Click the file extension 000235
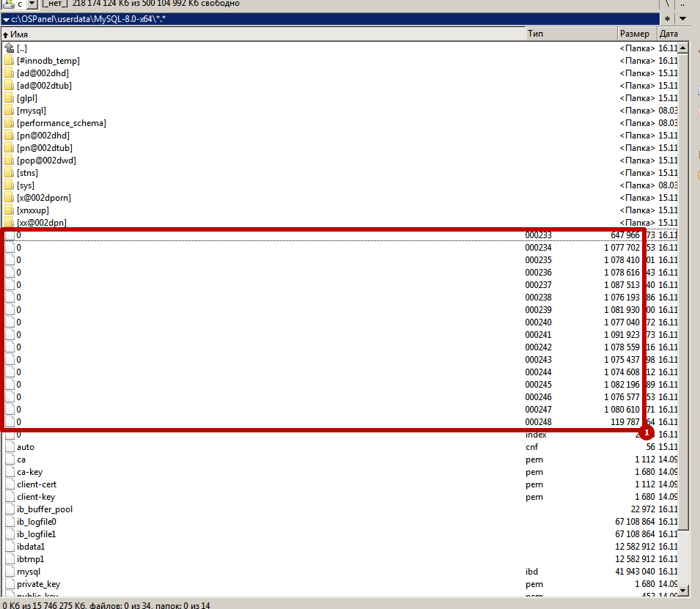 click(x=539, y=260)
